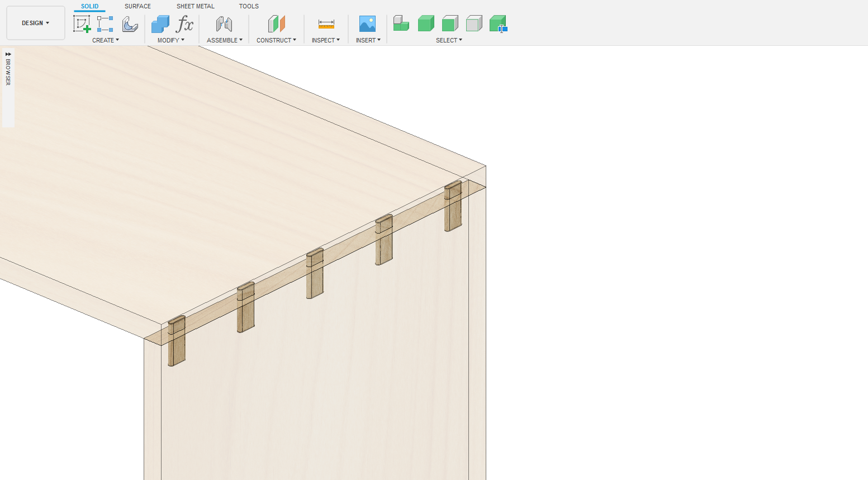Viewport: 868px width, 480px height.
Task: Click the Offset Plane construct icon
Action: point(276,24)
